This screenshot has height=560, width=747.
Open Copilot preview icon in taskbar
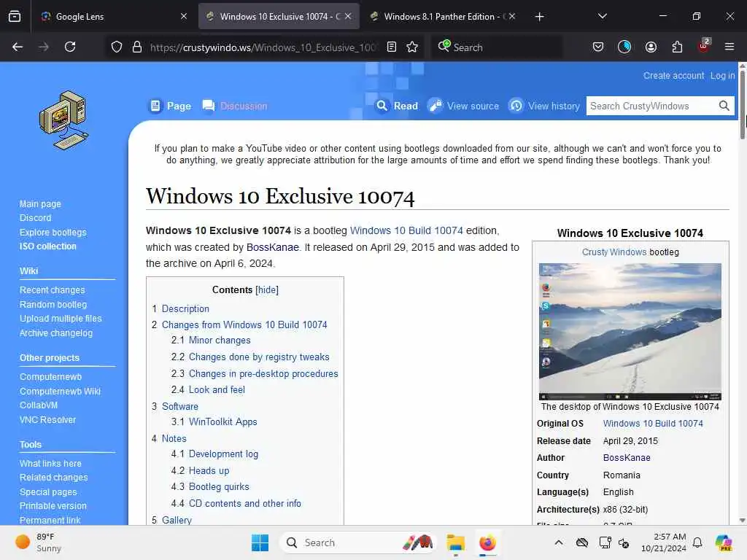pos(724,542)
